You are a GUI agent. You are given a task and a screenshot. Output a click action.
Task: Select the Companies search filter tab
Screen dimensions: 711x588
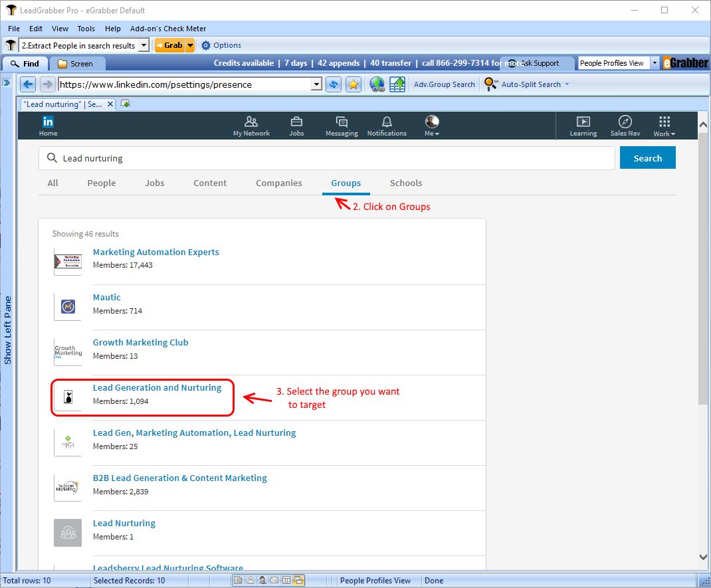279,183
